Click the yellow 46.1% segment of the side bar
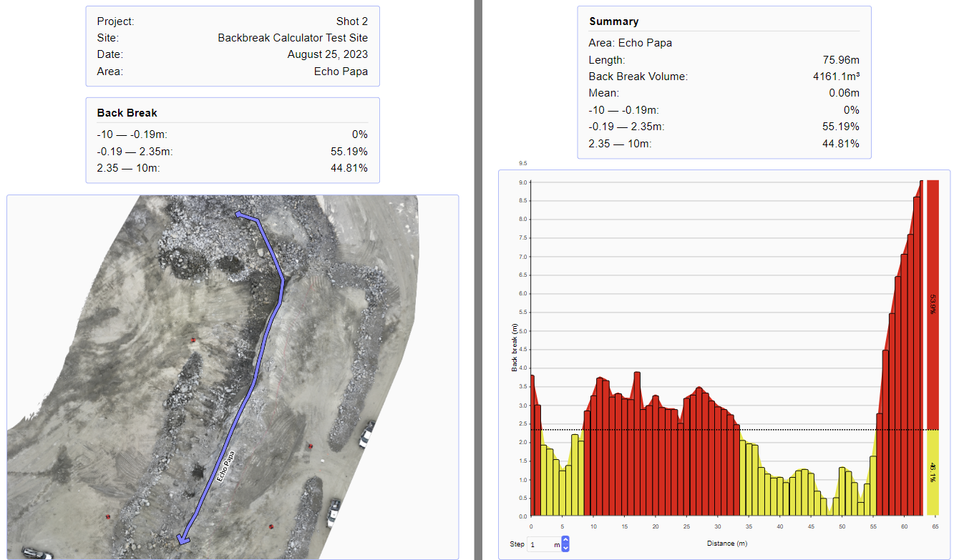The height and width of the screenshot is (560, 954). 933,472
